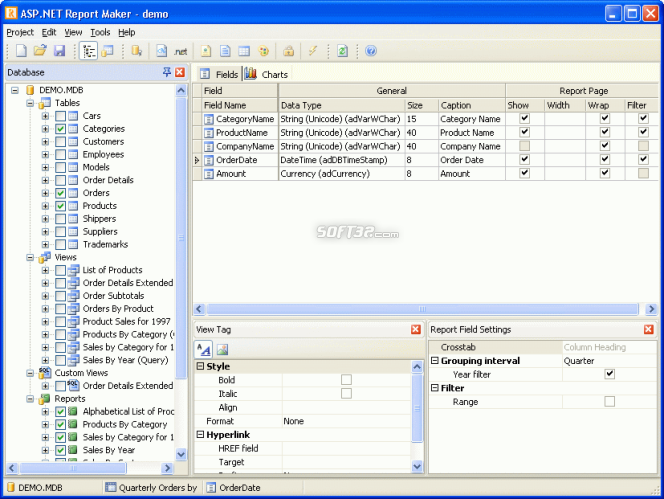This screenshot has height=499, width=664.
Task: Uncheck the Categories table checkbox
Action: coord(61,129)
